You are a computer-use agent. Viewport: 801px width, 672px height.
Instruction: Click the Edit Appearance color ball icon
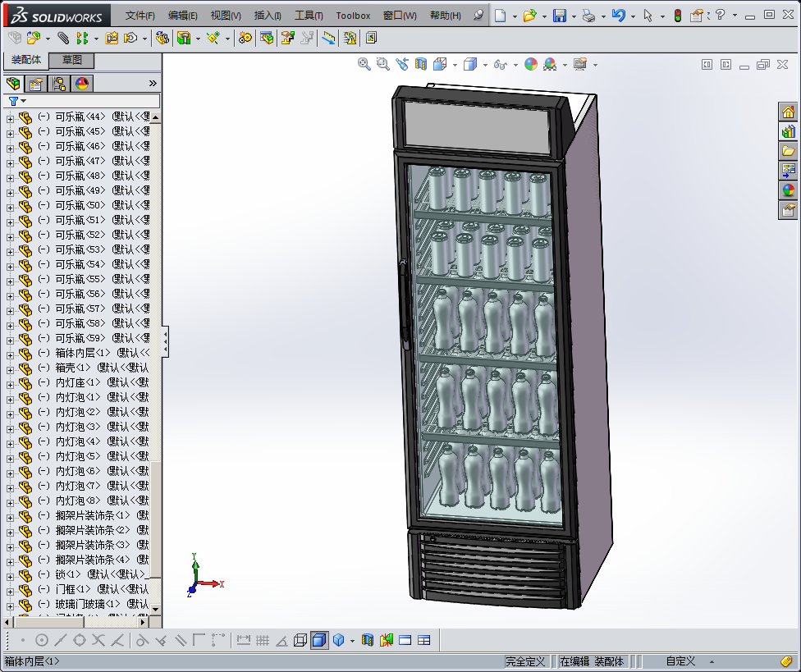pos(531,64)
